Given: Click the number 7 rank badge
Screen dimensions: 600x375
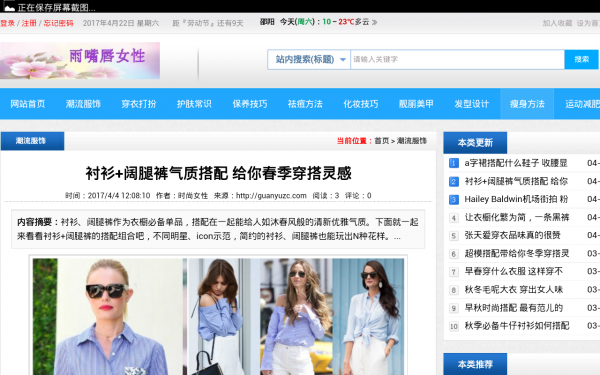Looking at the screenshot, I should tap(453, 272).
